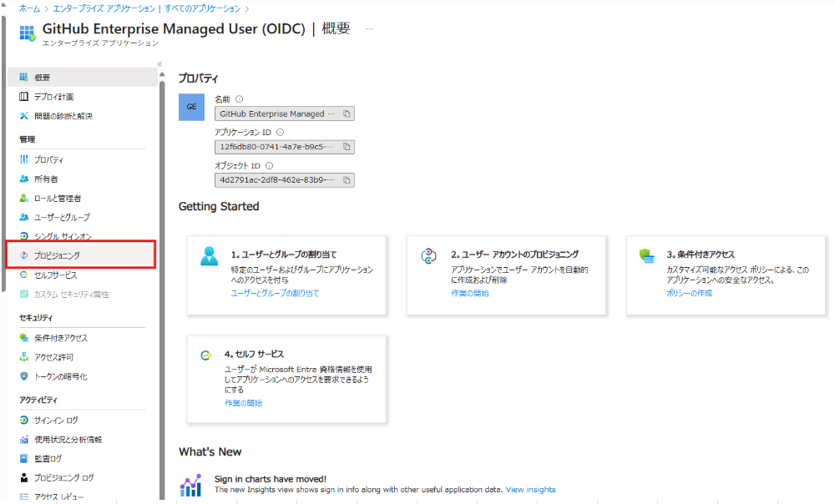Click the アプリケーション ID text field
835x504 pixels.
point(285,147)
